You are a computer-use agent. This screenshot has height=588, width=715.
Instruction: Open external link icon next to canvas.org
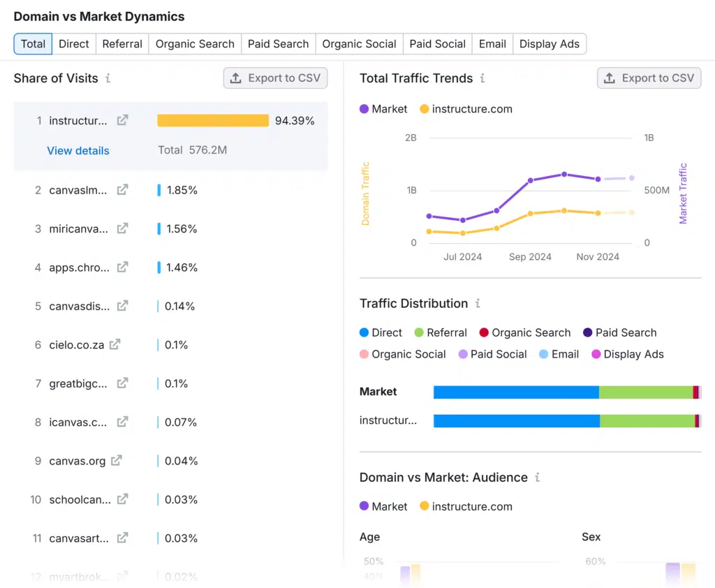[x=117, y=461]
